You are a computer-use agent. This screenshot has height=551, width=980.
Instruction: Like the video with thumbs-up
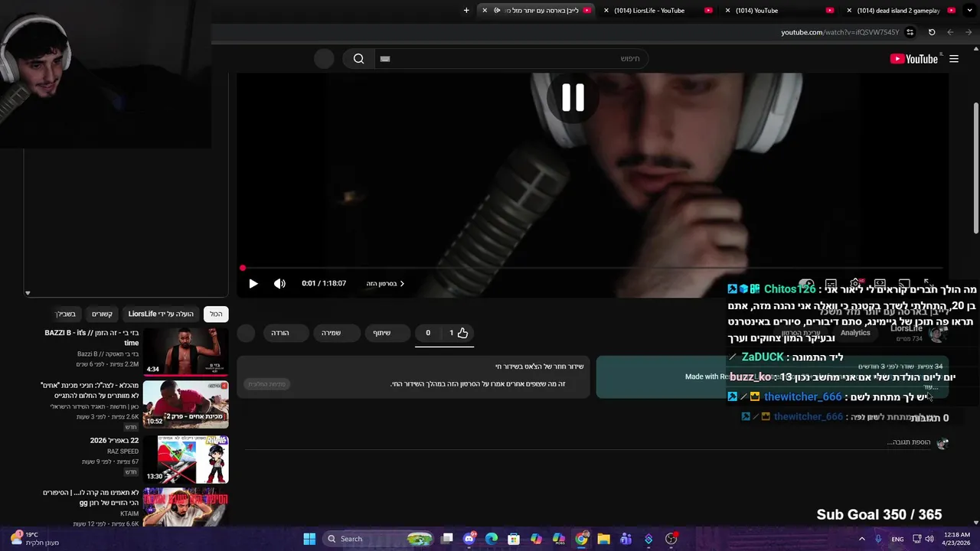[459, 333]
